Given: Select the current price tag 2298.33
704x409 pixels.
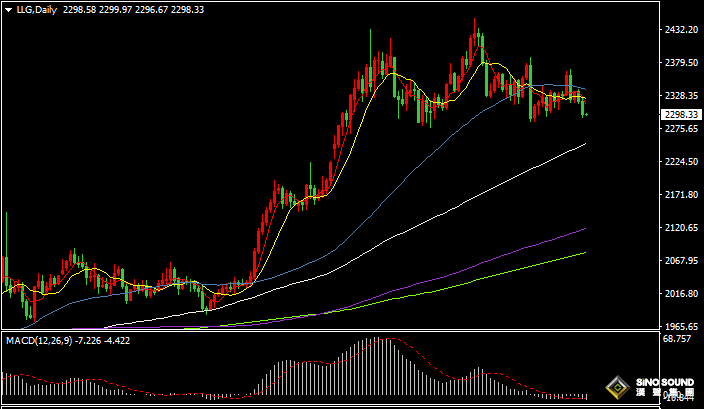Looking at the screenshot, I should [679, 115].
